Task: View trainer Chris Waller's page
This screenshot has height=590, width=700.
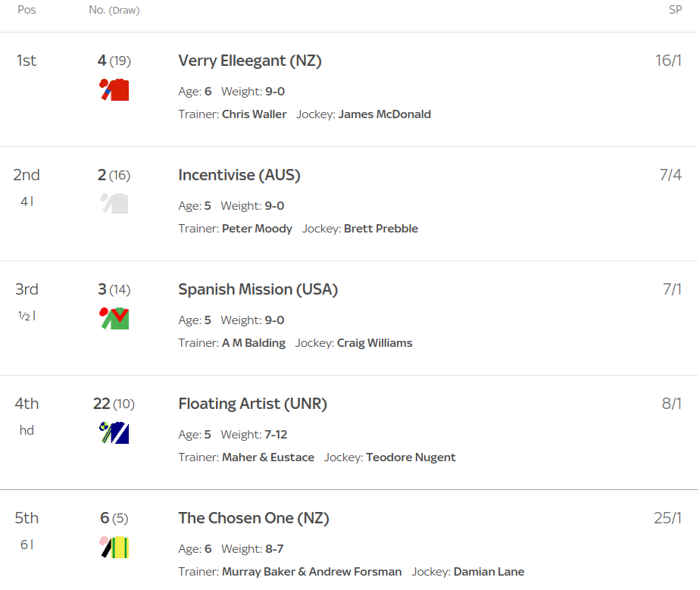Action: click(254, 114)
